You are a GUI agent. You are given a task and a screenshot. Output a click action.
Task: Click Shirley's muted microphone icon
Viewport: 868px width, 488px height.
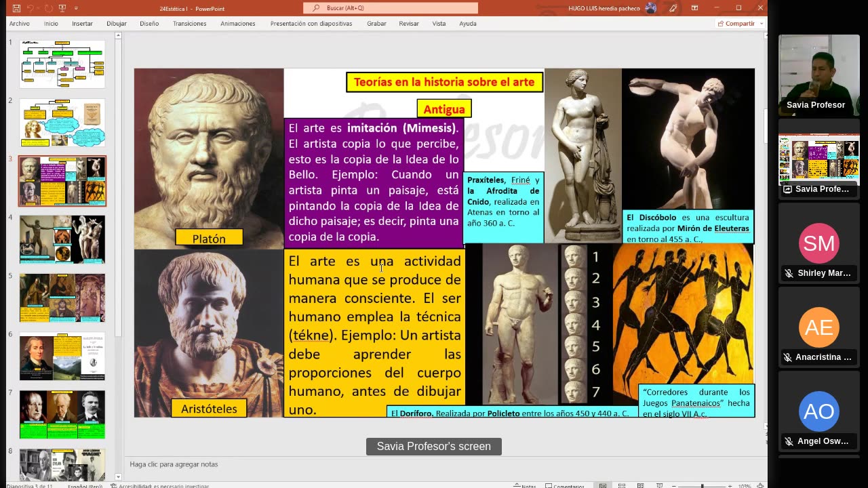789,273
